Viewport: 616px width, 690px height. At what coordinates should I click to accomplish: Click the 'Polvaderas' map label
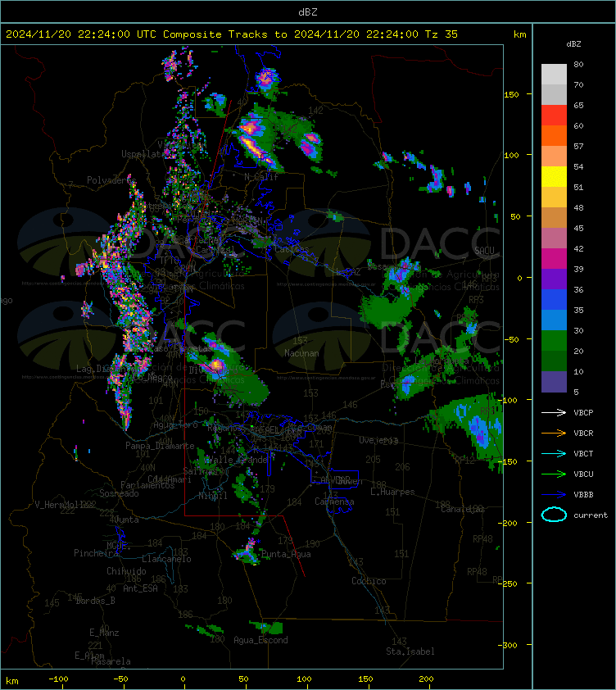[111, 180]
